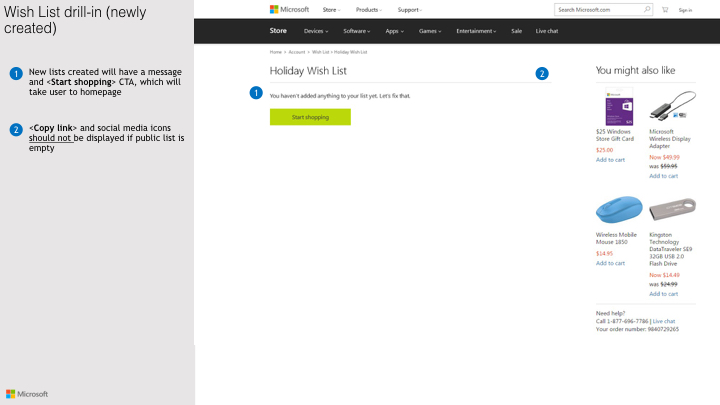This screenshot has width=720, height=405.
Task: Expand the Support dropdown
Action: [410, 10]
